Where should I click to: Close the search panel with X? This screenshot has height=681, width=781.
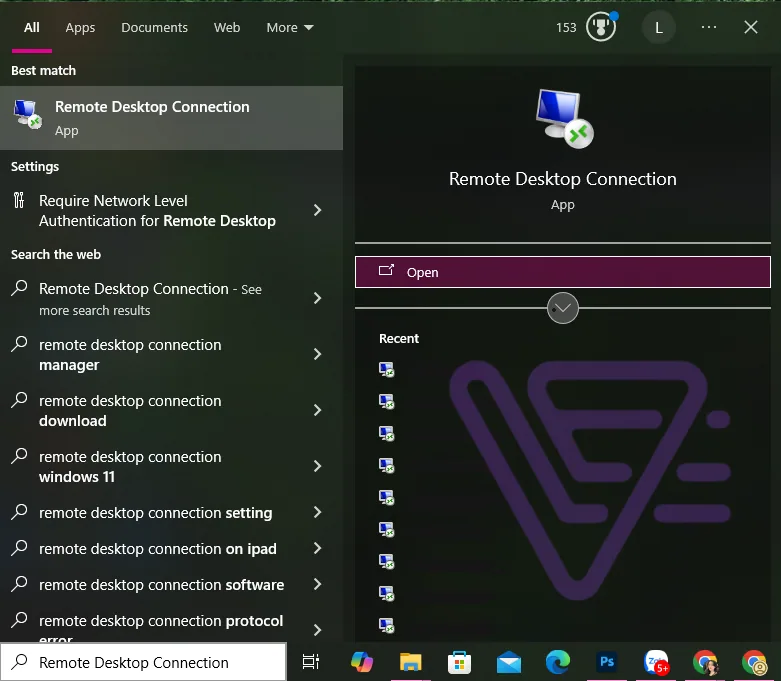(751, 27)
